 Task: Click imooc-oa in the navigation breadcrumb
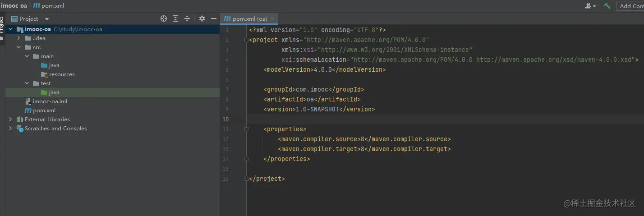[x=14, y=6]
